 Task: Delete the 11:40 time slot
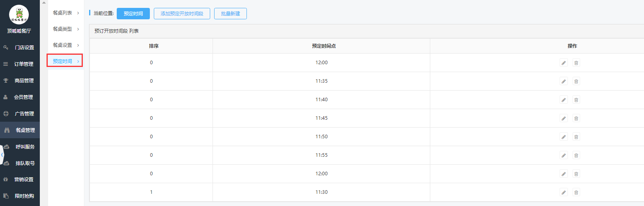[576, 100]
